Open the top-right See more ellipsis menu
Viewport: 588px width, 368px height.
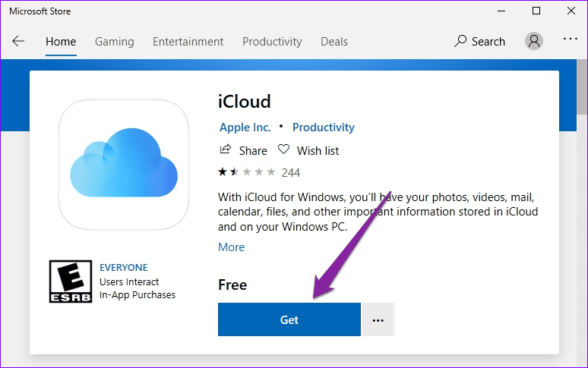click(x=570, y=39)
